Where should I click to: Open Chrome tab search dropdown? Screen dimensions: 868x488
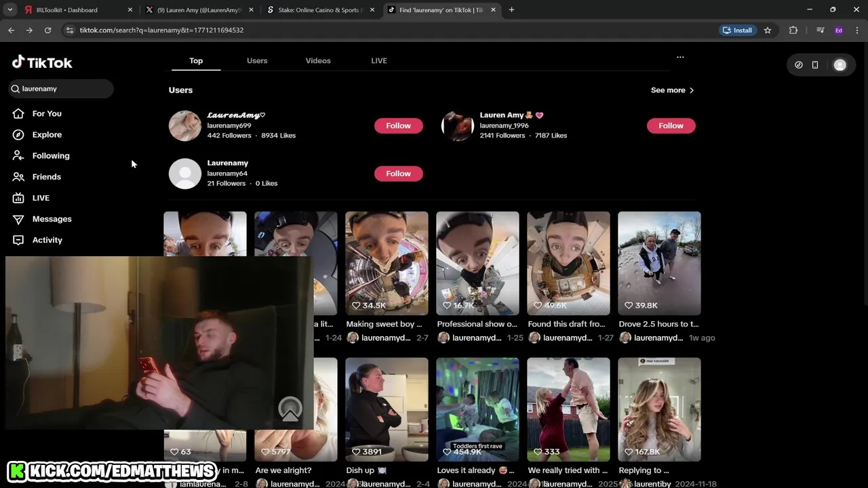pyautogui.click(x=10, y=9)
